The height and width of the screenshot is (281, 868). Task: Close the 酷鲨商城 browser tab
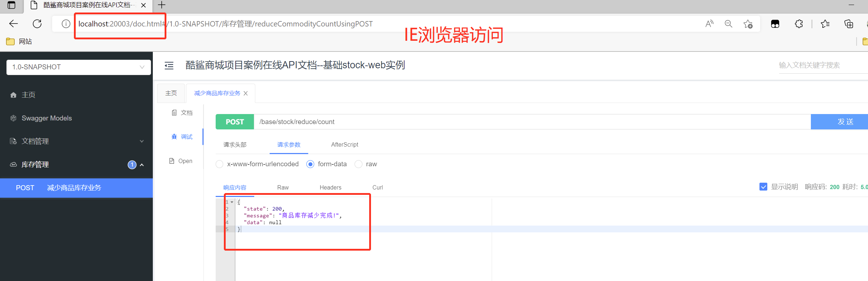143,5
